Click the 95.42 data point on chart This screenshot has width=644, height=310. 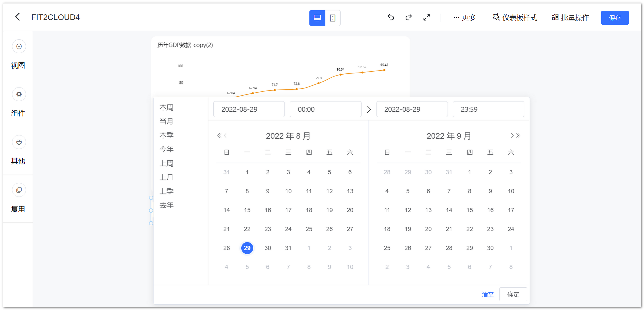384,70
